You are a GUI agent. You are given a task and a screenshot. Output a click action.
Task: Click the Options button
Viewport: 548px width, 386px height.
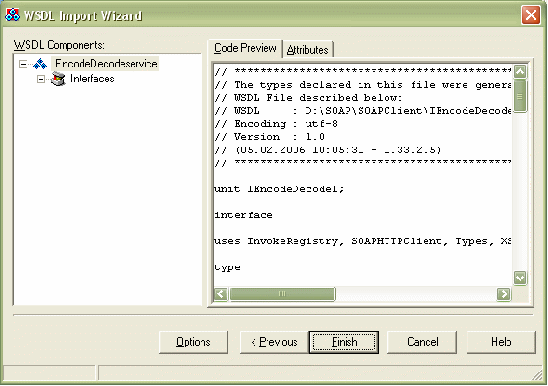(x=193, y=342)
